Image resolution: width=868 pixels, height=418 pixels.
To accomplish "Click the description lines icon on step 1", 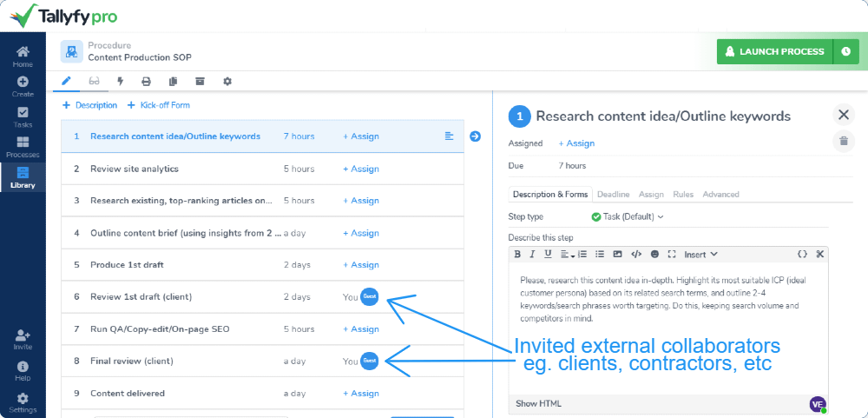I will (450, 136).
